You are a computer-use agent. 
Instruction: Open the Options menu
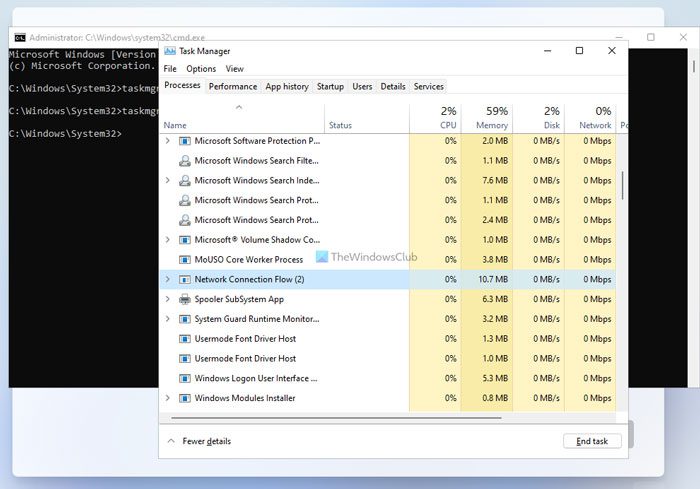201,69
